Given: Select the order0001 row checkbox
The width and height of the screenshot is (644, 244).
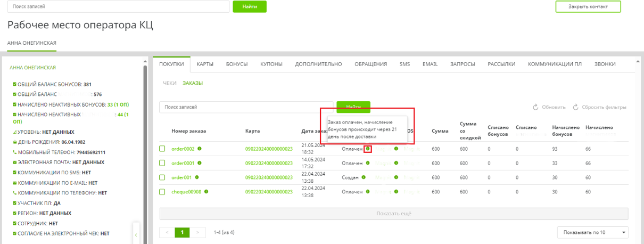Looking at the screenshot, I should click(x=162, y=163).
